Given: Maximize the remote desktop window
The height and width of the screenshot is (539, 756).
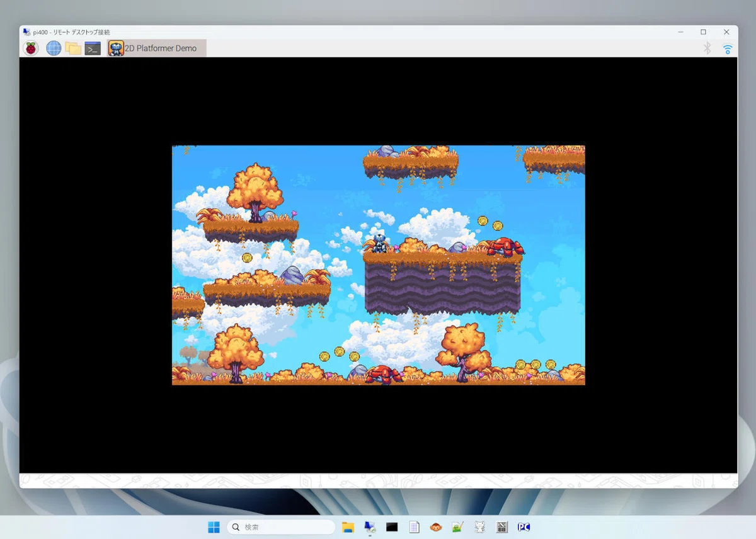Looking at the screenshot, I should click(704, 31).
